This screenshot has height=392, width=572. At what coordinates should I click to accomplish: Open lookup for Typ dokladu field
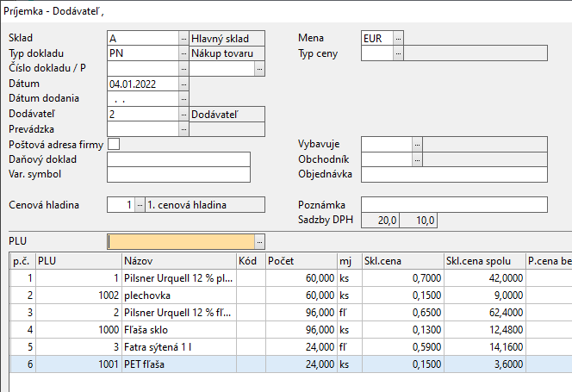(x=183, y=53)
